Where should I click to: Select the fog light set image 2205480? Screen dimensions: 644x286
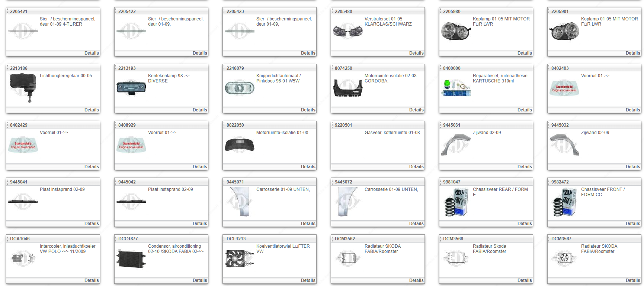tap(347, 31)
